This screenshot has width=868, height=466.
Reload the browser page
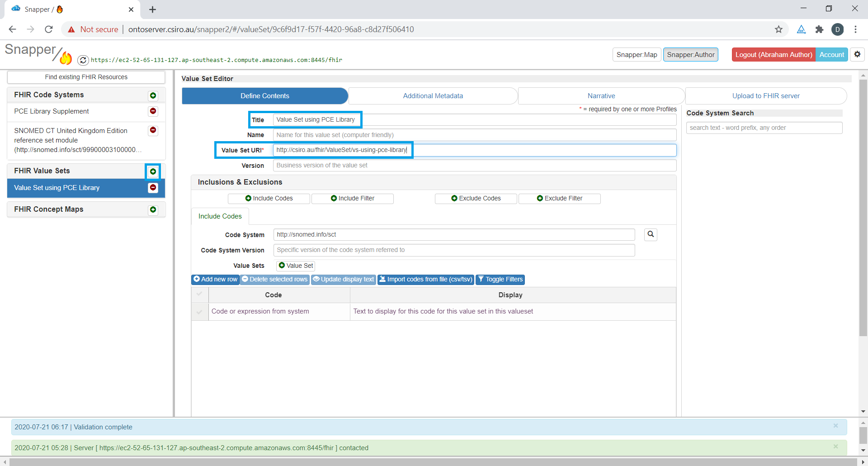(x=49, y=29)
